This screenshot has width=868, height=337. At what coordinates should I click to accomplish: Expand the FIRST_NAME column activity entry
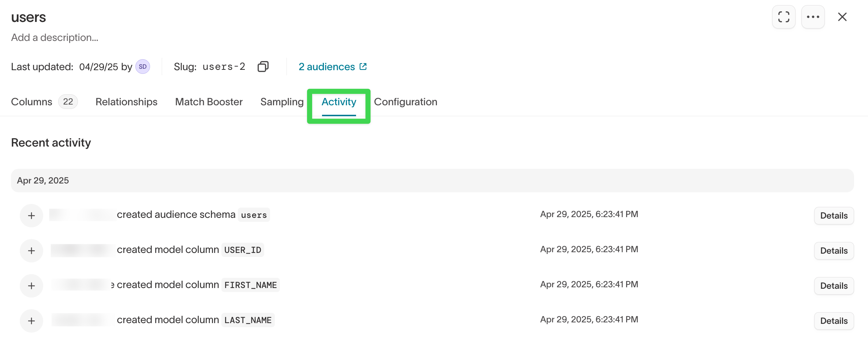click(31, 286)
